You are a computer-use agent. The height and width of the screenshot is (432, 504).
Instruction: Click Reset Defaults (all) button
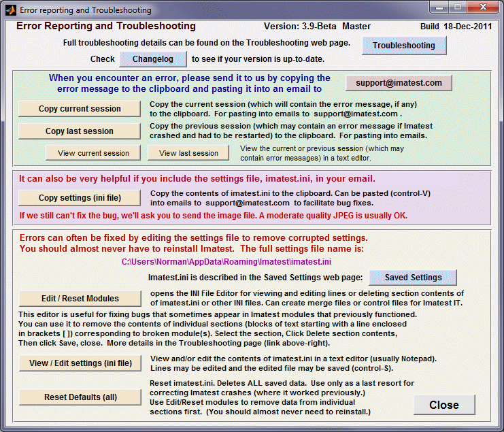[80, 397]
